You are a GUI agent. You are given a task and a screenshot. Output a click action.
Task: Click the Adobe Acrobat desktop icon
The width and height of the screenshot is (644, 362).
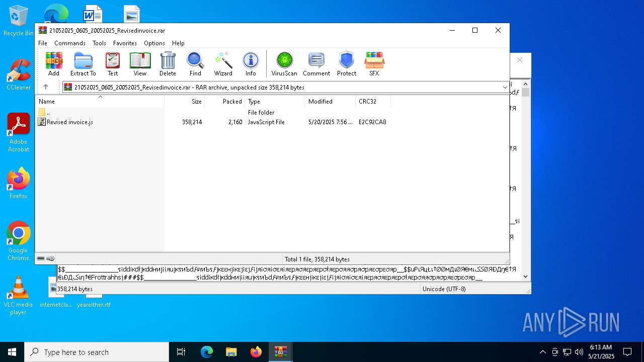tap(19, 133)
